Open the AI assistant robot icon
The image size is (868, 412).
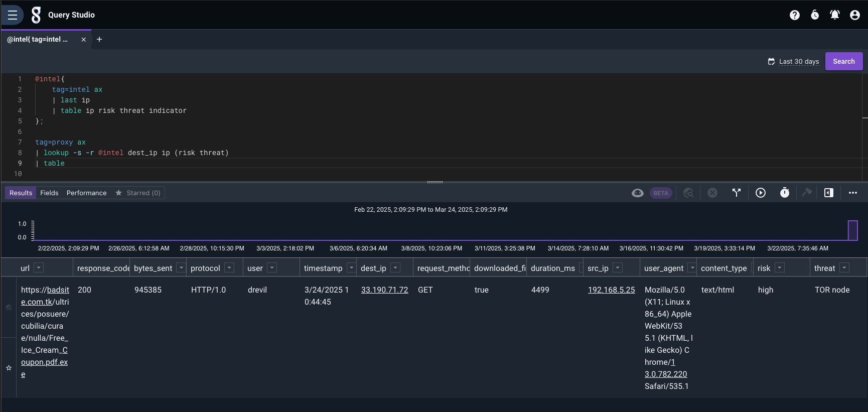point(638,193)
